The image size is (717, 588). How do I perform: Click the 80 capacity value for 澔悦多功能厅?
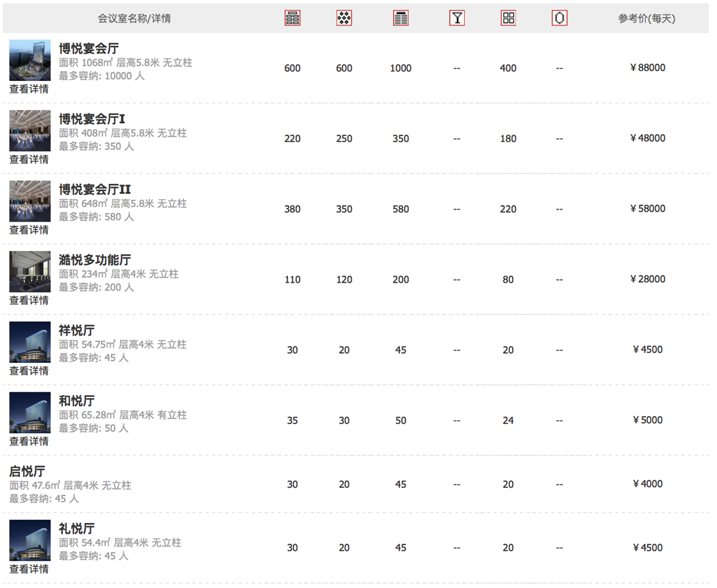pyautogui.click(x=508, y=279)
